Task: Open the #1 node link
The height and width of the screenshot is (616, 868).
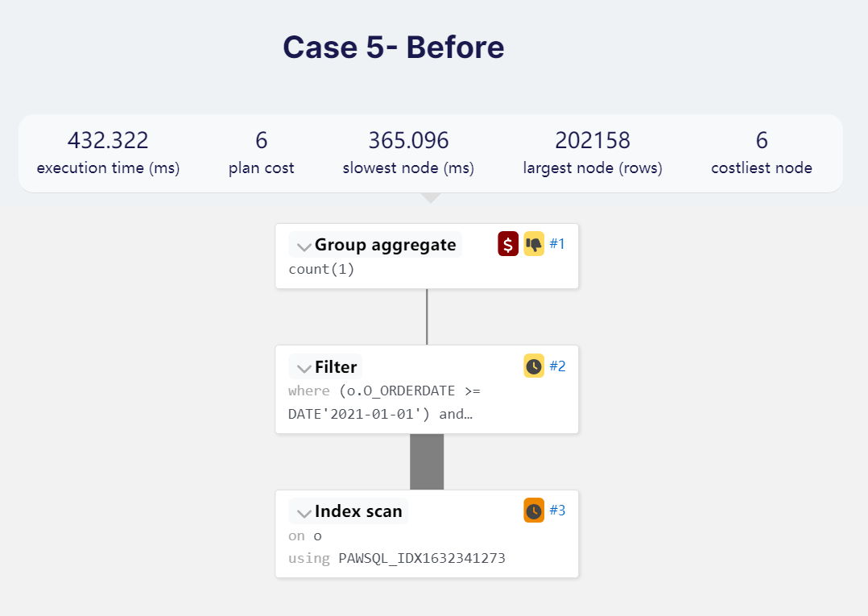Action: click(x=557, y=244)
